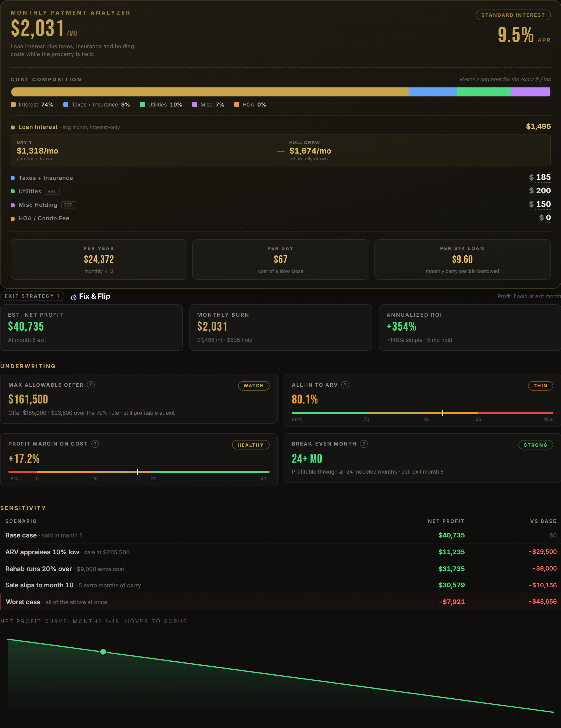Select the Per $1K Loan $9.60 card

(462, 259)
